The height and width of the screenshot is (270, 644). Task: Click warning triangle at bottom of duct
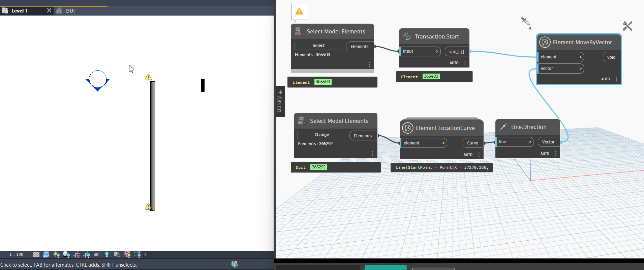[148, 206]
